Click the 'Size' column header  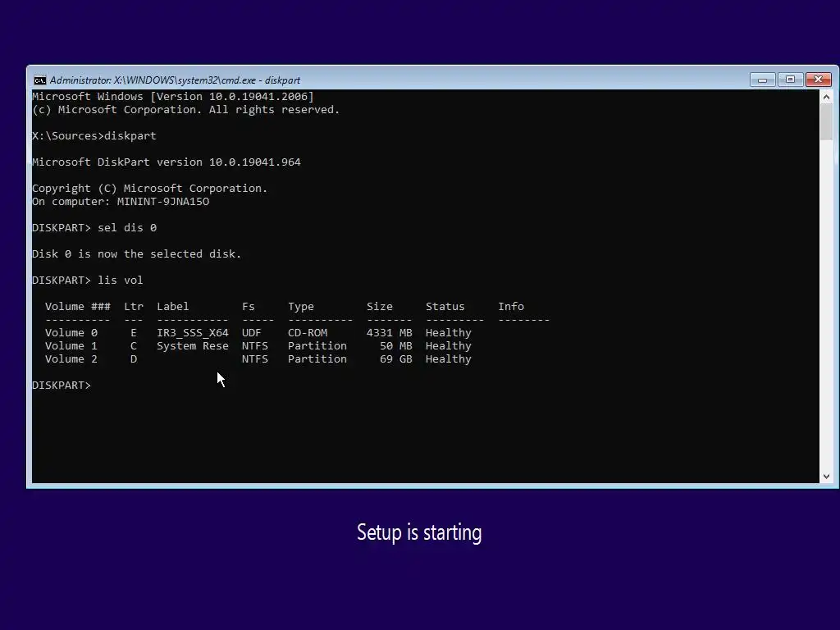pyautogui.click(x=380, y=307)
